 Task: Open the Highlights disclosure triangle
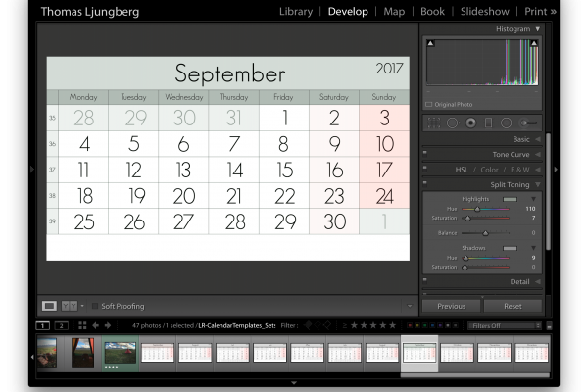pyautogui.click(x=534, y=199)
